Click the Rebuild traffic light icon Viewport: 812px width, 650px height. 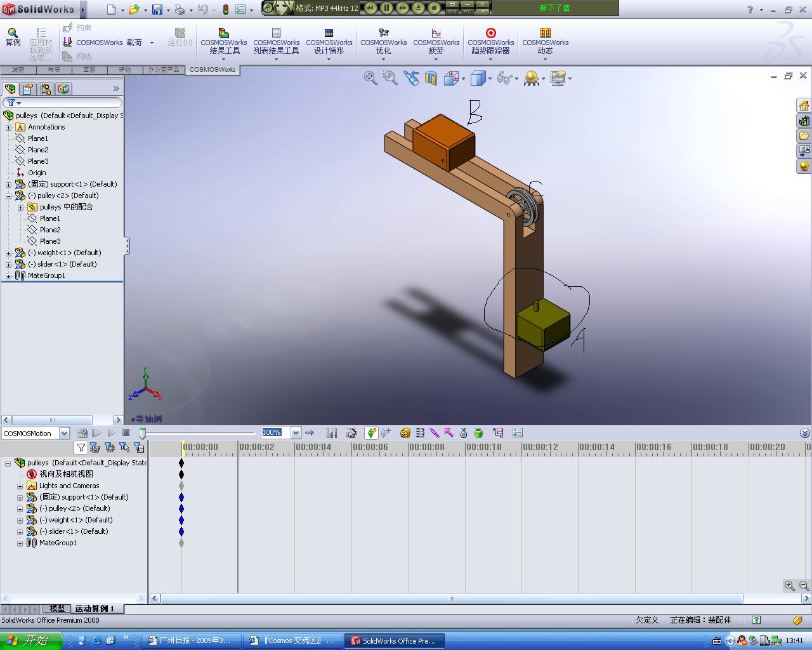[225, 9]
